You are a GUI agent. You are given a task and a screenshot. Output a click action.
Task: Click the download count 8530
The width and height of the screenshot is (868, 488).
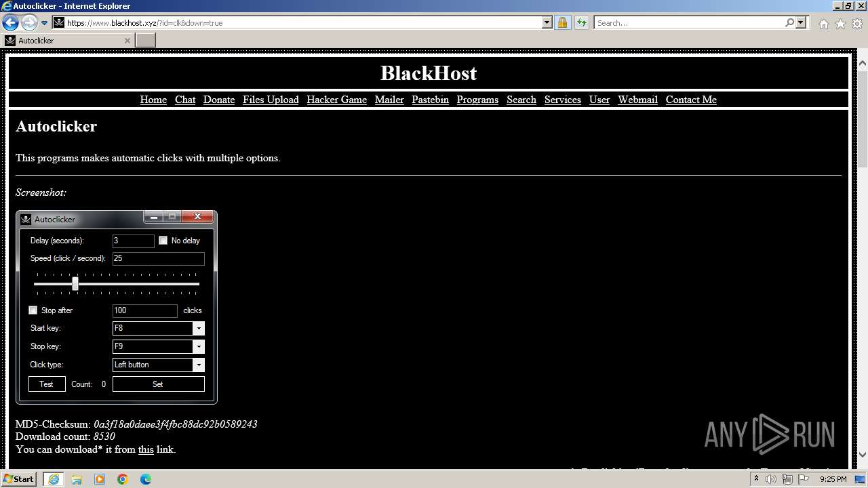tap(104, 436)
